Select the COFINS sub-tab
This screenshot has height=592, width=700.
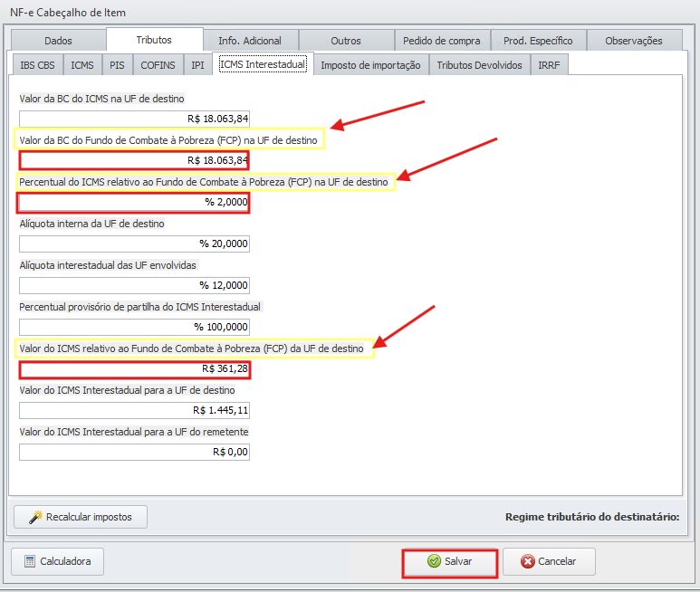point(158,65)
